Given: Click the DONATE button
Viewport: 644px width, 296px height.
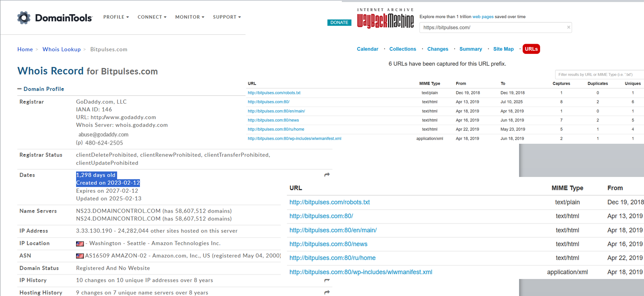Looking at the screenshot, I should [x=339, y=23].
